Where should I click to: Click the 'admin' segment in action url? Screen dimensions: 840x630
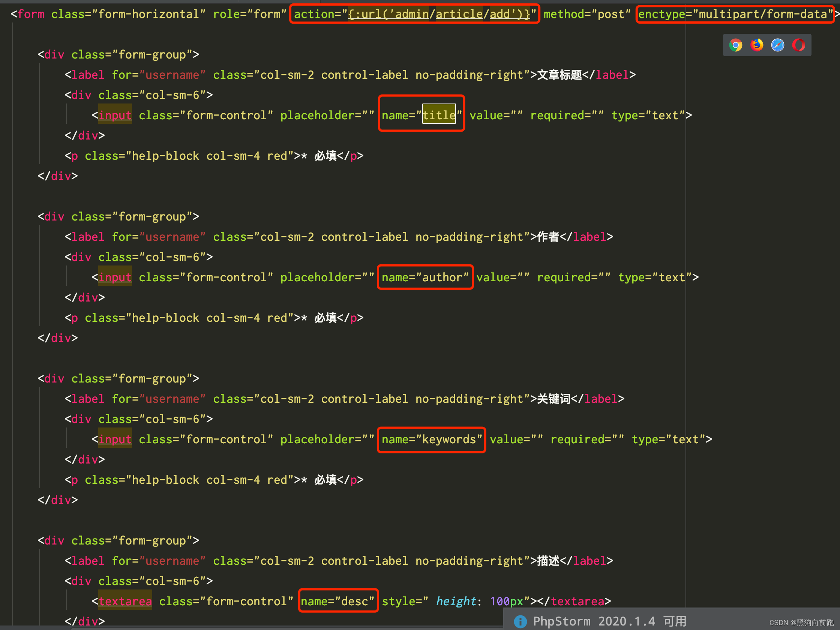click(412, 14)
